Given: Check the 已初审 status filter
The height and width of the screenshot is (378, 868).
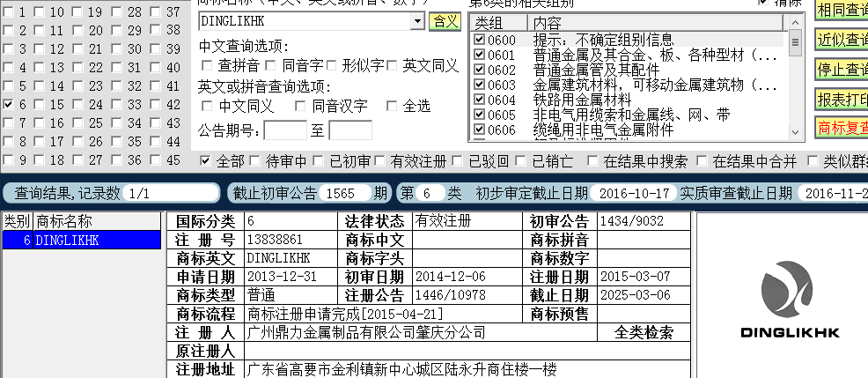Looking at the screenshot, I should [319, 160].
